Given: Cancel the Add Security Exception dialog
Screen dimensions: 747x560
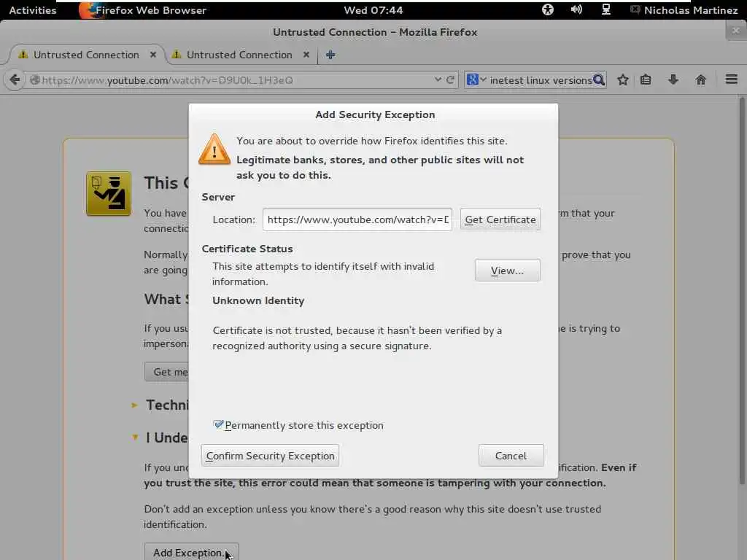Looking at the screenshot, I should [511, 456].
